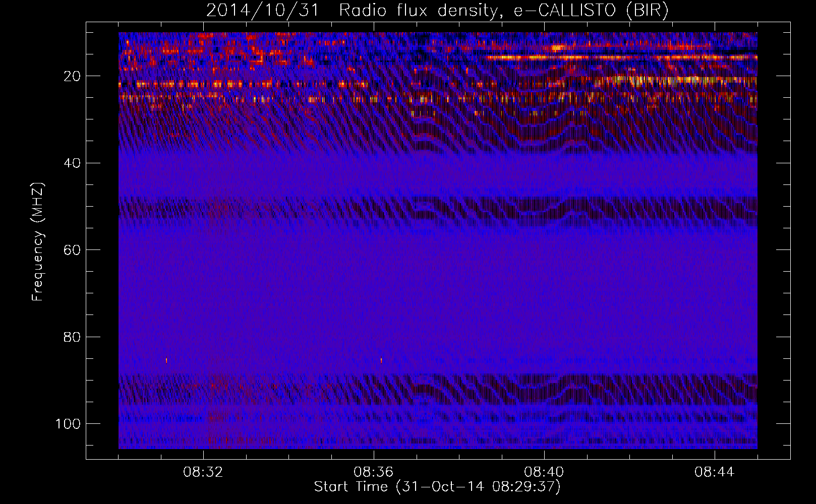Screen dimensions: 816x504
Task: Click the frequency tick label "100"
Action: [68, 424]
